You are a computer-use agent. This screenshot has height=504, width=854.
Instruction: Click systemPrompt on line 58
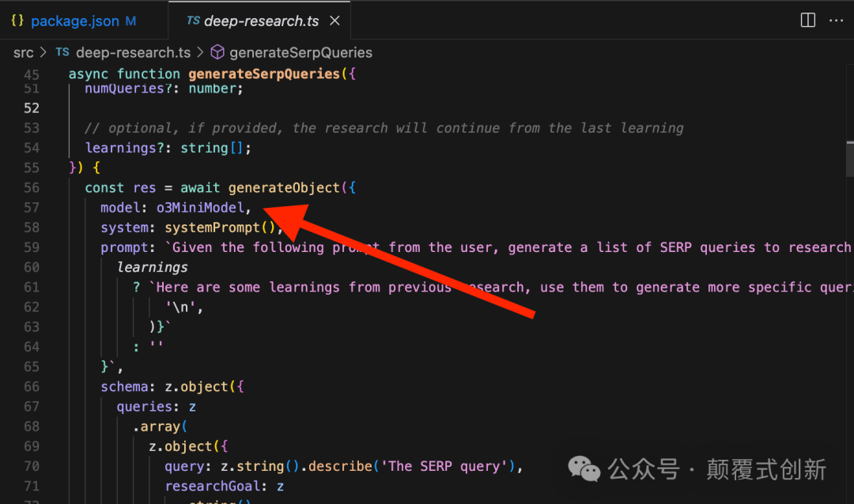coord(213,228)
